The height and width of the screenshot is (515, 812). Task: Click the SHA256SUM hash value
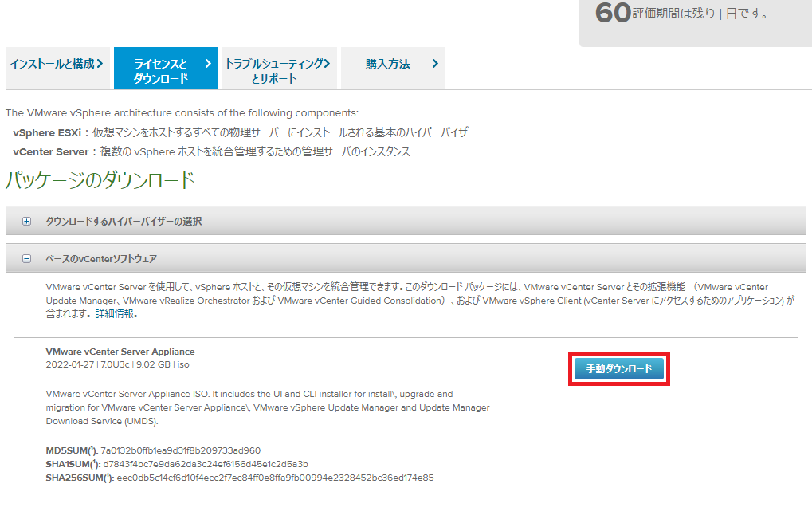(x=275, y=478)
